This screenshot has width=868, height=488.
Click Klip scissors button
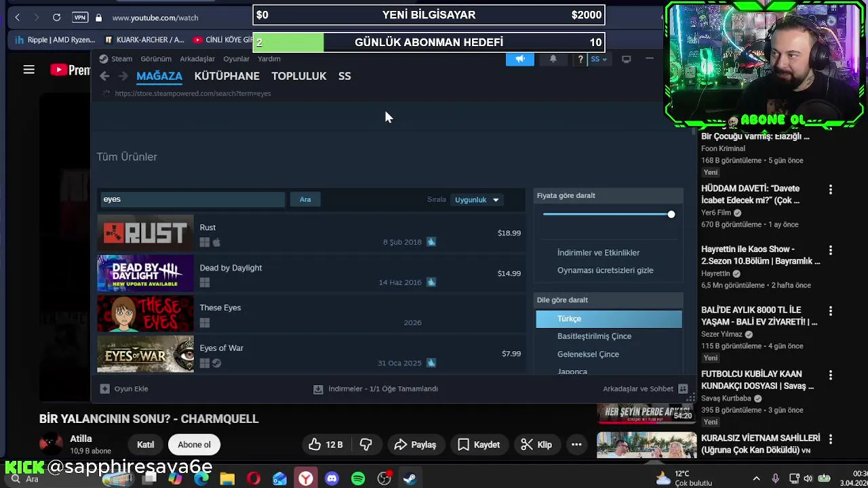click(536, 445)
